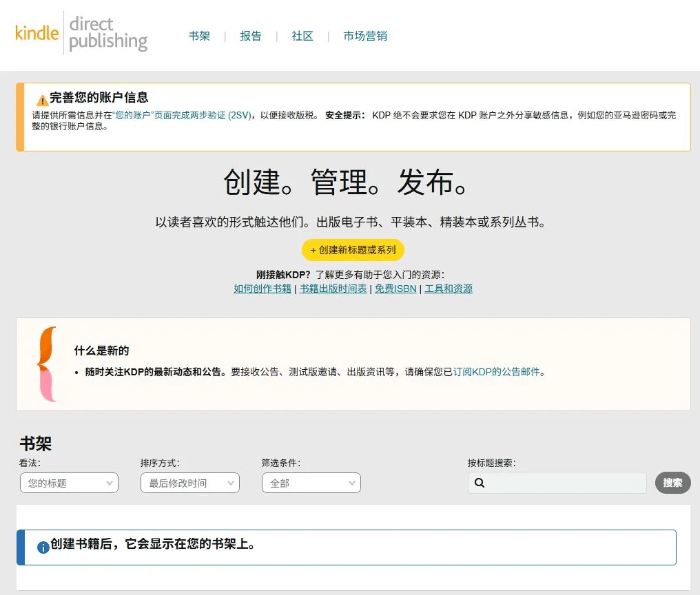Click the 创建新标题或系列 button
The height and width of the screenshot is (595, 700).
click(x=353, y=250)
